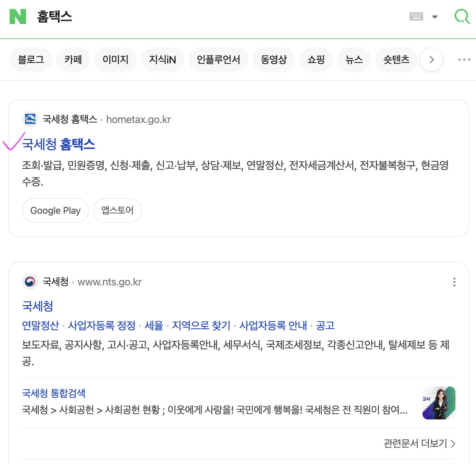Click the green search magnifier icon
Screen dimensions: 476x464
(462, 16)
